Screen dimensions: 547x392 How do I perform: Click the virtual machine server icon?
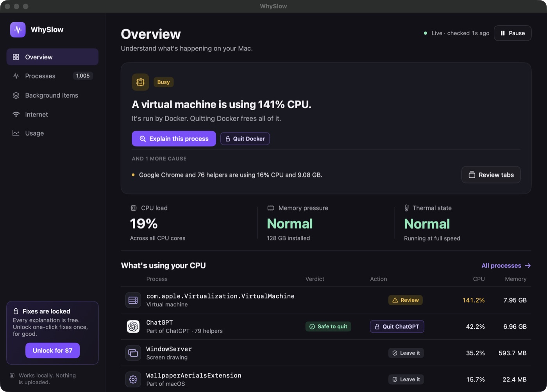point(133,300)
